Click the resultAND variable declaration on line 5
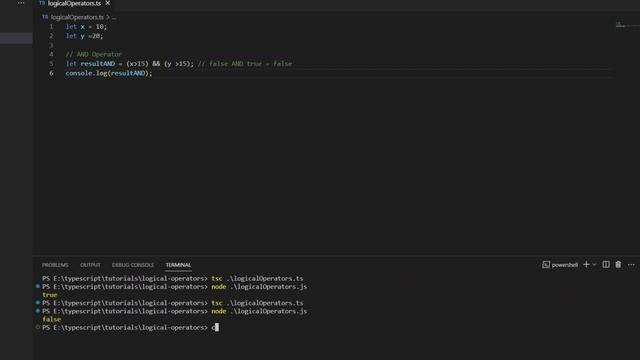 point(98,64)
